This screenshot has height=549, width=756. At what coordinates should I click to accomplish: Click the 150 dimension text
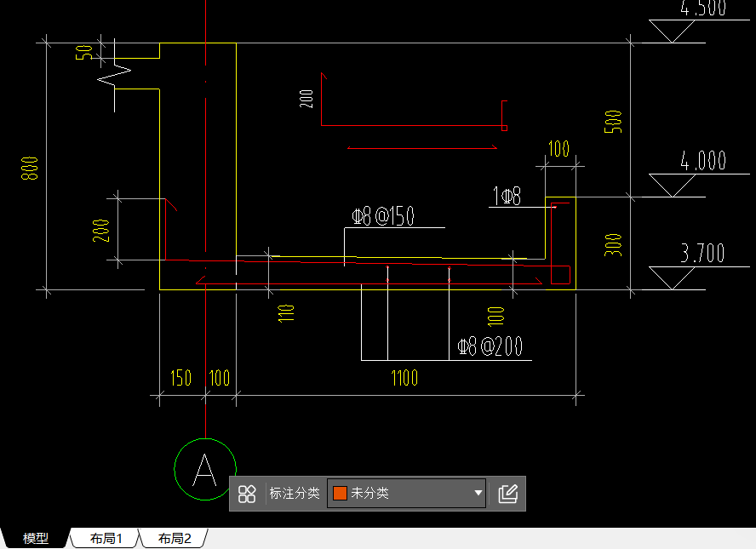tap(180, 378)
